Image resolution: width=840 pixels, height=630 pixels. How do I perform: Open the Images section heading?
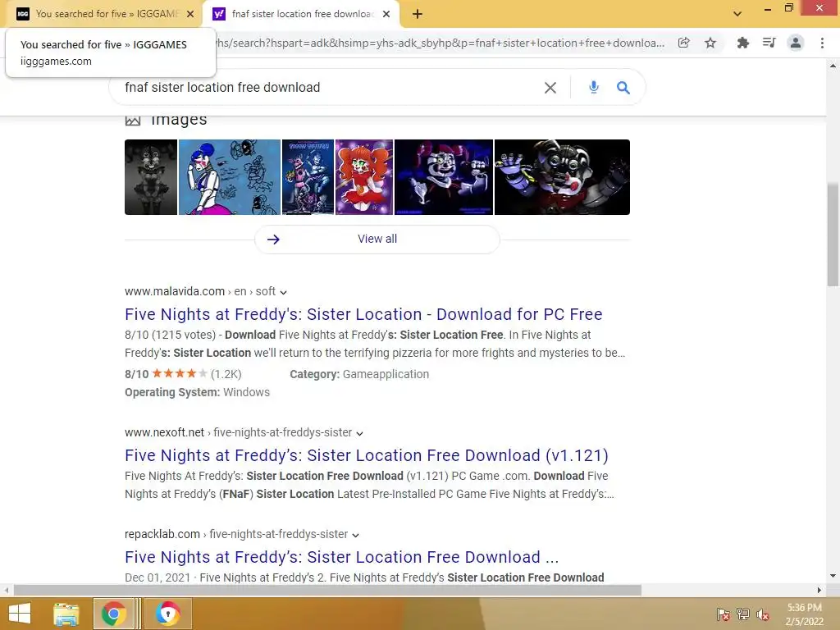(x=178, y=120)
